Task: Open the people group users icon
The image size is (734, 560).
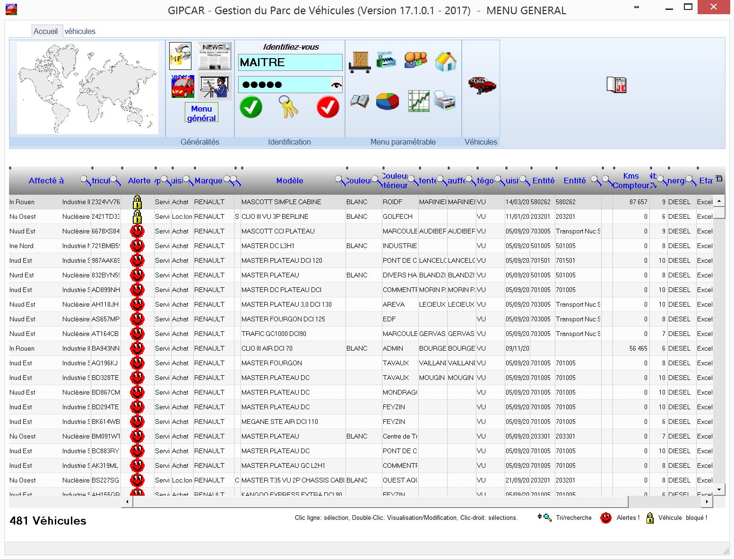Action: pos(415,60)
